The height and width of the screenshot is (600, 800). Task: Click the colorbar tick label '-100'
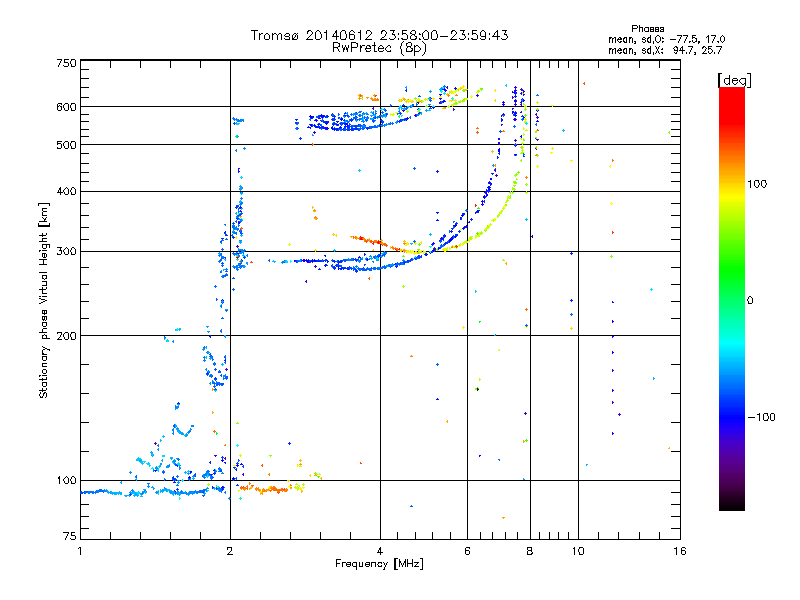[x=761, y=417]
